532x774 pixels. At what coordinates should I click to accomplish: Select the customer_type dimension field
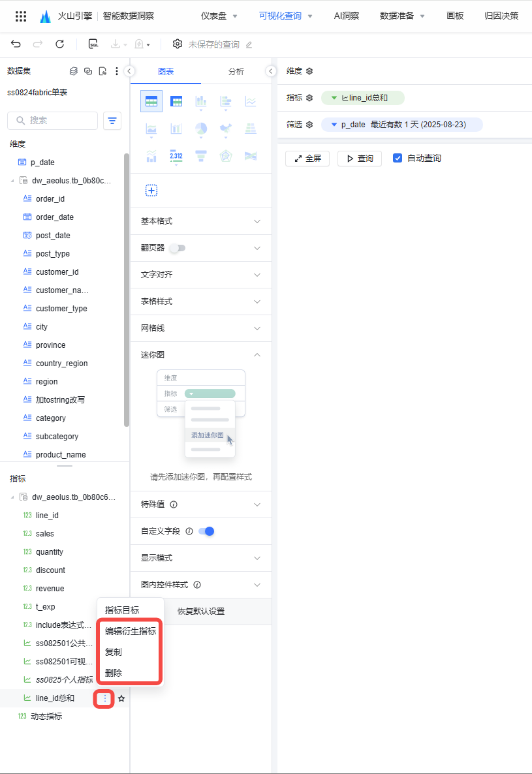(62, 309)
